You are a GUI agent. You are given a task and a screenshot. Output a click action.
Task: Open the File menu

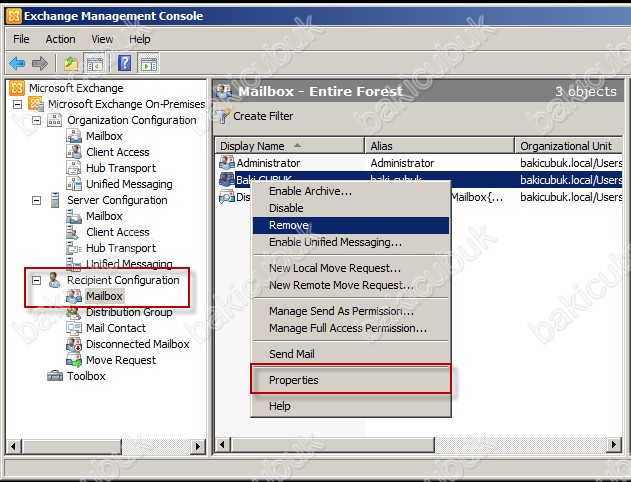pyautogui.click(x=21, y=39)
